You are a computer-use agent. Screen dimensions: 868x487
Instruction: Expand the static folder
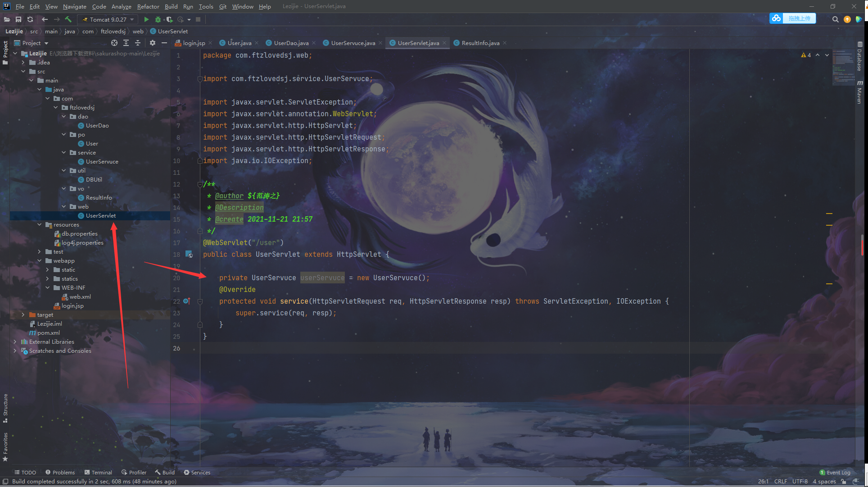coord(47,269)
